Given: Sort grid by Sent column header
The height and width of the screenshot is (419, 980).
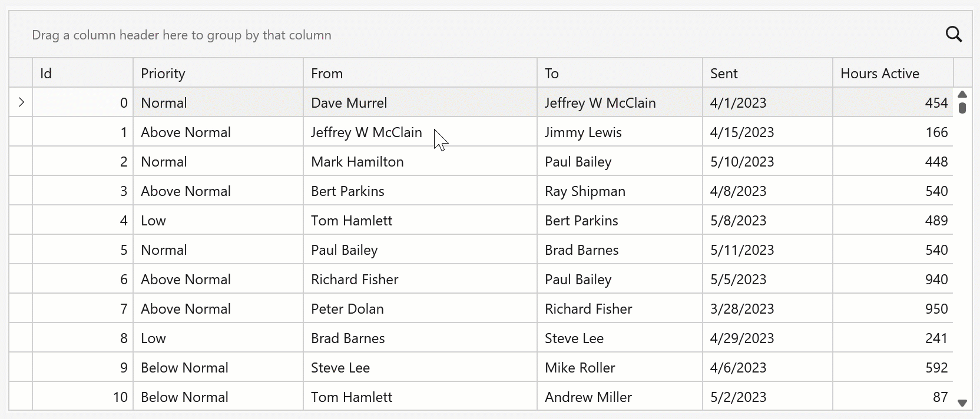Looking at the screenshot, I should (767, 74).
